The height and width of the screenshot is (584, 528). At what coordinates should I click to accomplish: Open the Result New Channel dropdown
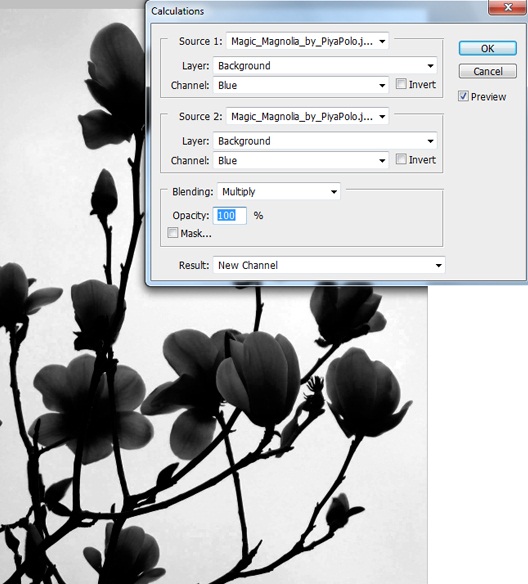329,265
